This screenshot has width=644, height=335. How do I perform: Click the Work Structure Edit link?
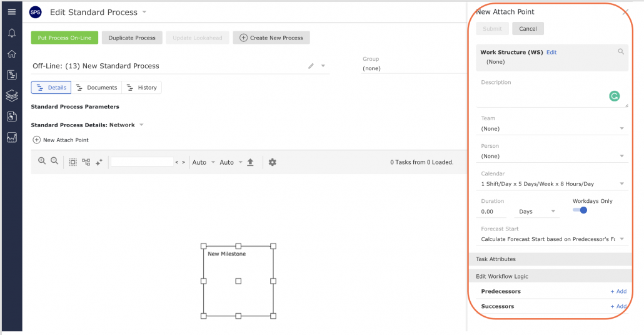[x=551, y=52]
